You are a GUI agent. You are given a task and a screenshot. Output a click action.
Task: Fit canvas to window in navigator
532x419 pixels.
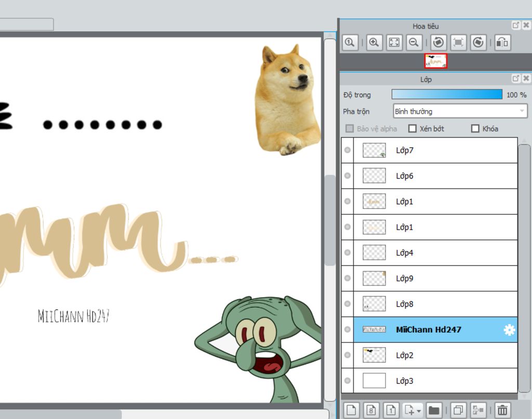click(394, 43)
